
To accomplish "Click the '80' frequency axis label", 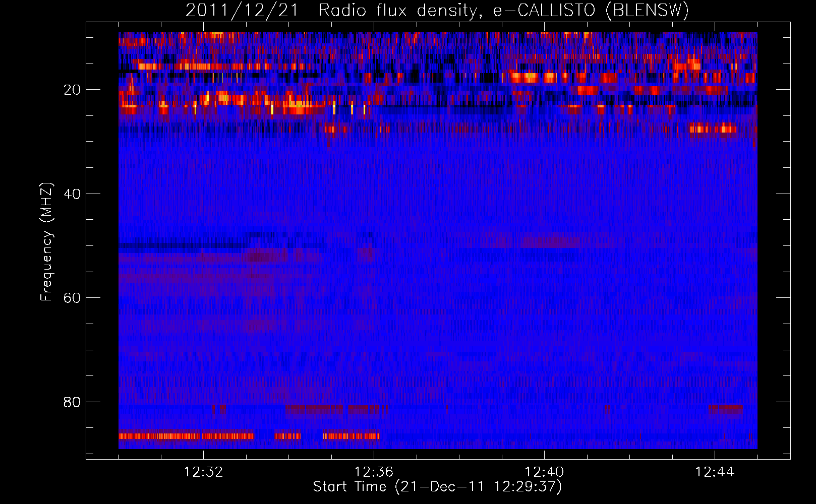I will [72, 402].
